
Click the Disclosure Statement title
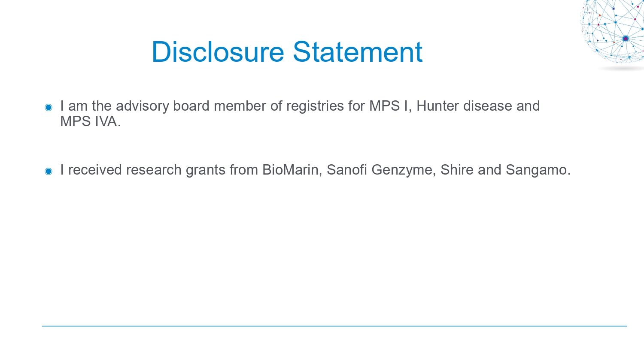coord(287,52)
